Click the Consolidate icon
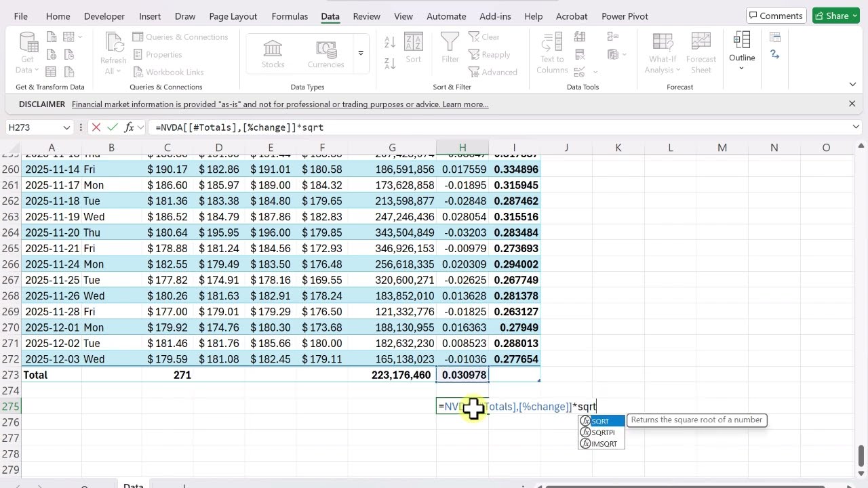The height and width of the screenshot is (488, 868). (614, 37)
